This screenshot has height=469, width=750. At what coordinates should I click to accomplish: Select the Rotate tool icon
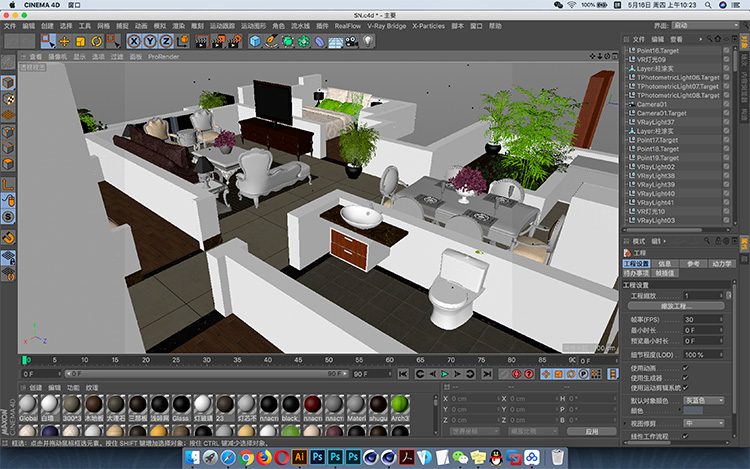coord(97,42)
